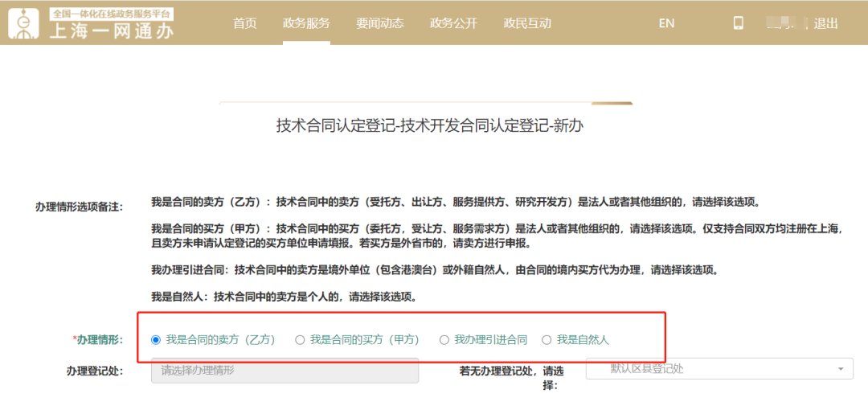Go to the 首页 menu item

(244, 23)
